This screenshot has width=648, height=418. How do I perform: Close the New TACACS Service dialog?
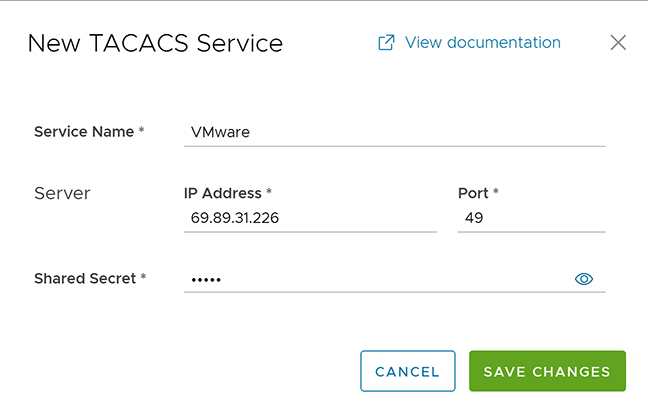pyautogui.click(x=618, y=43)
